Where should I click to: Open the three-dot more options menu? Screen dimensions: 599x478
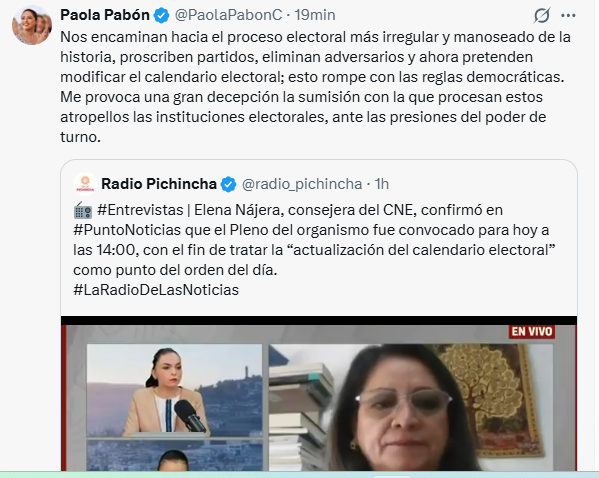pos(568,15)
